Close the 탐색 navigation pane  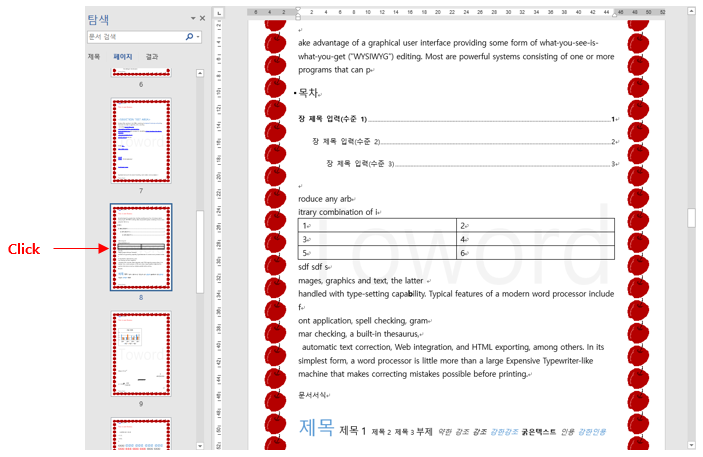pyautogui.click(x=202, y=18)
